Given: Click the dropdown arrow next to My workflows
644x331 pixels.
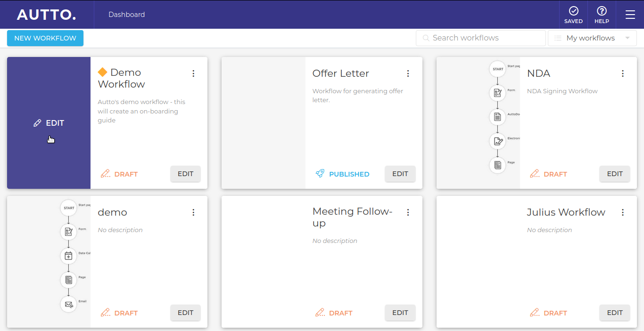Looking at the screenshot, I should pyautogui.click(x=627, y=38).
